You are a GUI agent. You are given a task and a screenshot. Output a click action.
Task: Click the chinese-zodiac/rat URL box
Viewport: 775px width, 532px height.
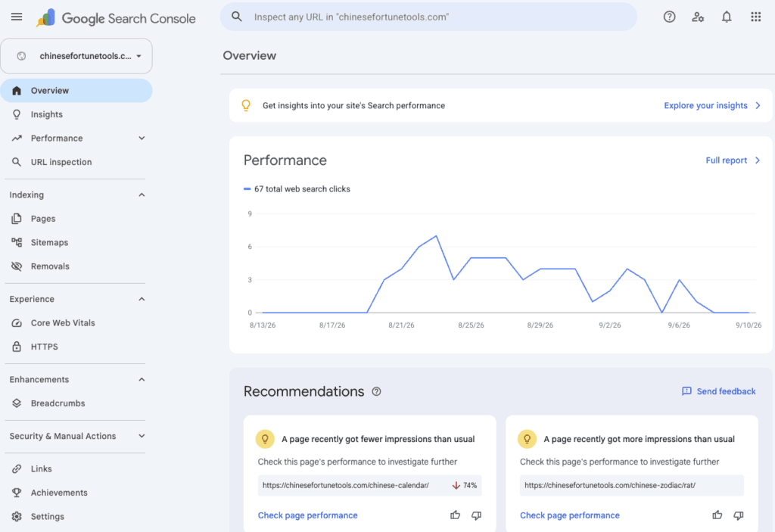(631, 486)
